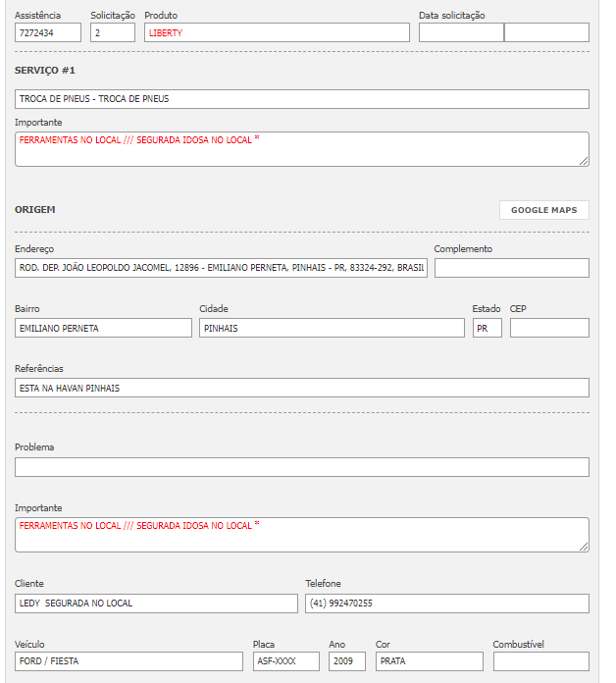Focus the Placa license plate field
Viewport: 616px width, 683px height.
(285, 661)
